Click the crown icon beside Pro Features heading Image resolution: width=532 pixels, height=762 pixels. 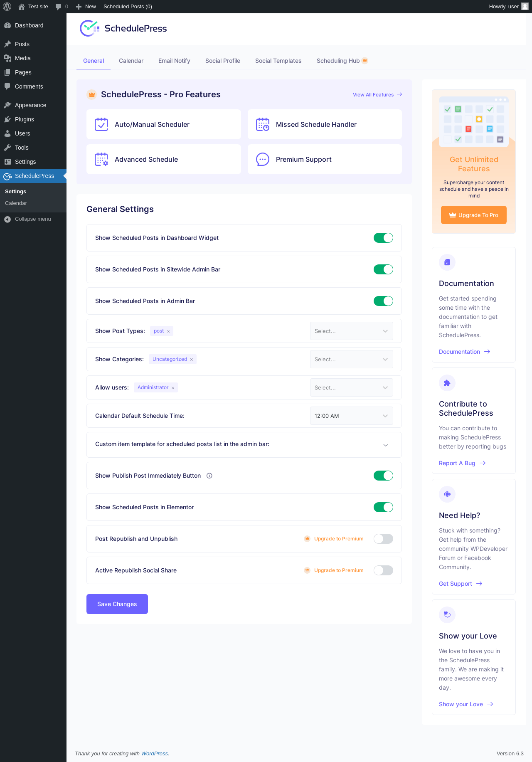[x=91, y=94]
